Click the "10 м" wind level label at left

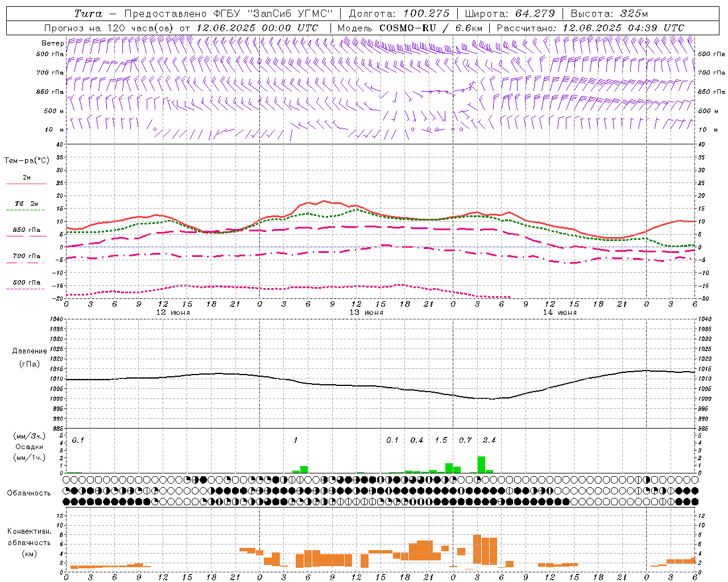coord(55,130)
